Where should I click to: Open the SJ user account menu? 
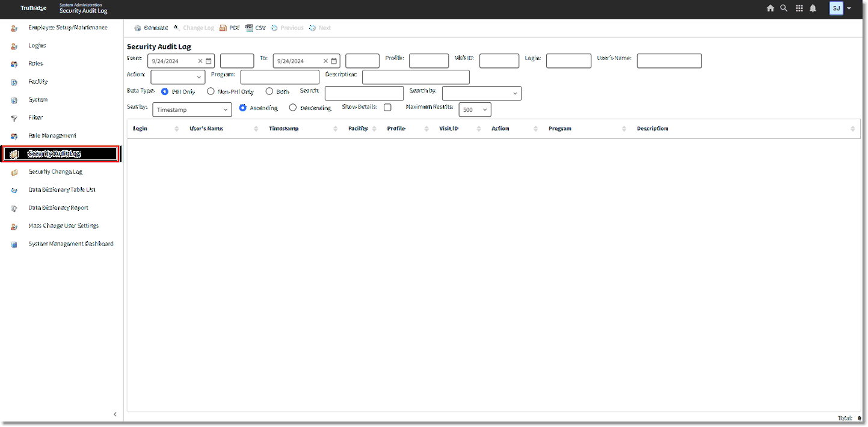click(x=840, y=8)
